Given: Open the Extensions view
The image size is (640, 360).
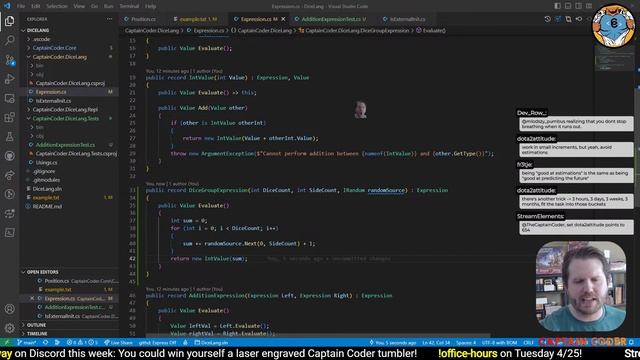Looking at the screenshot, I should tap(9, 118).
